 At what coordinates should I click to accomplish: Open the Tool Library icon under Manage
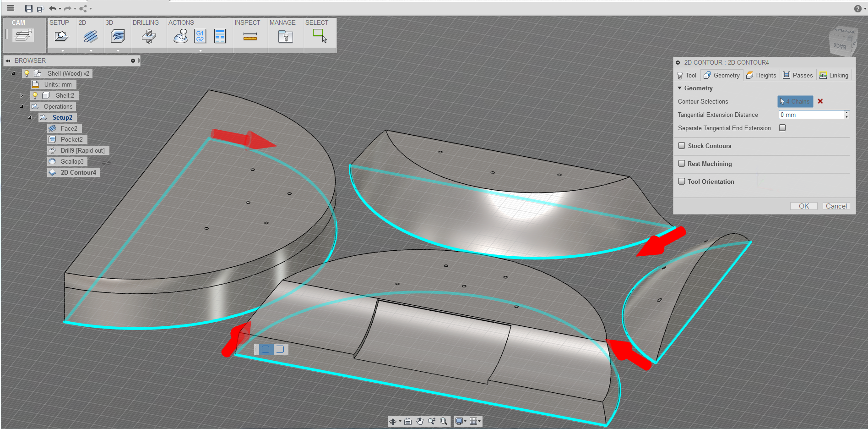pos(285,36)
